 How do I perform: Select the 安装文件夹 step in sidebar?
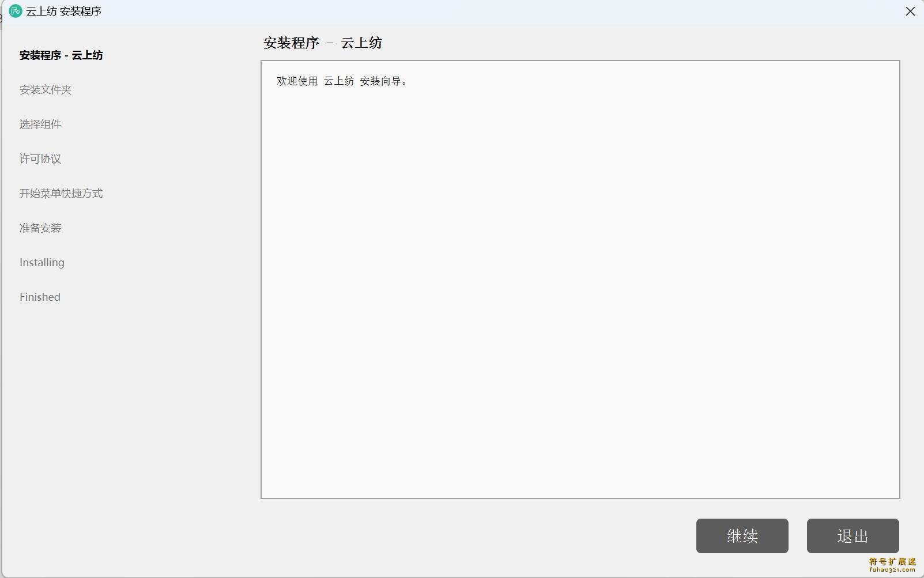(46, 90)
